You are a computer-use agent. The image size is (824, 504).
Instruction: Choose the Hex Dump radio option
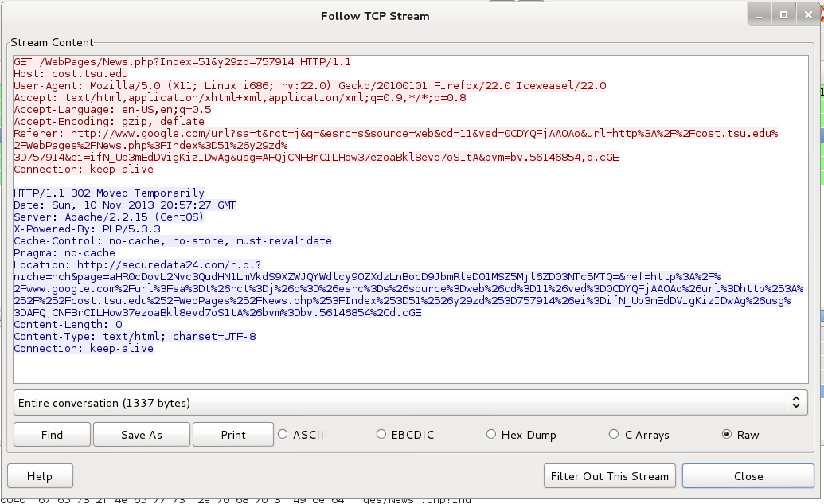click(x=491, y=435)
